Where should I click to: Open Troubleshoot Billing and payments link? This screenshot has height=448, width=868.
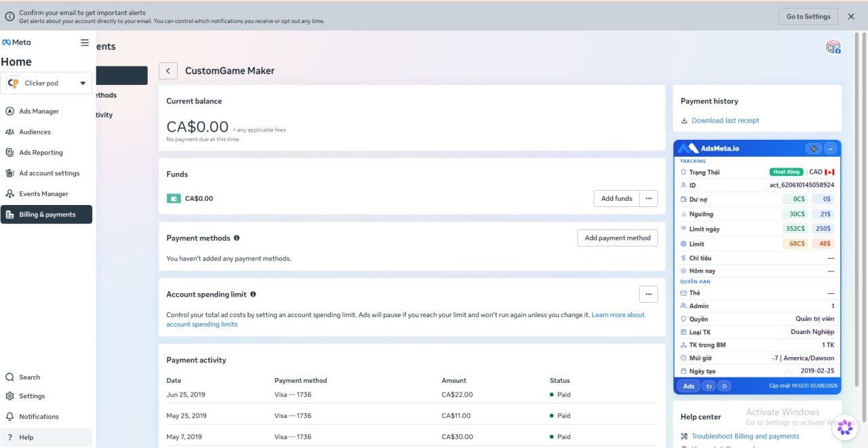(745, 436)
